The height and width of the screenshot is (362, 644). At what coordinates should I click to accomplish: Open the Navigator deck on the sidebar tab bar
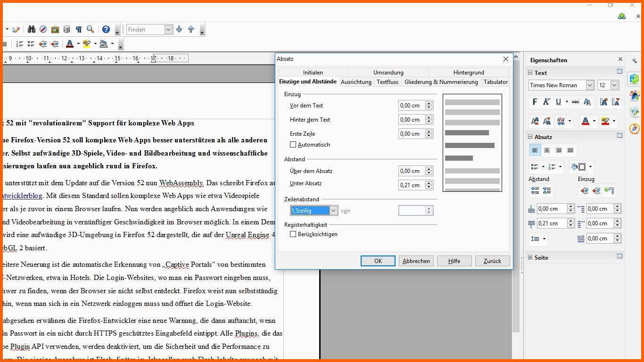[635, 128]
